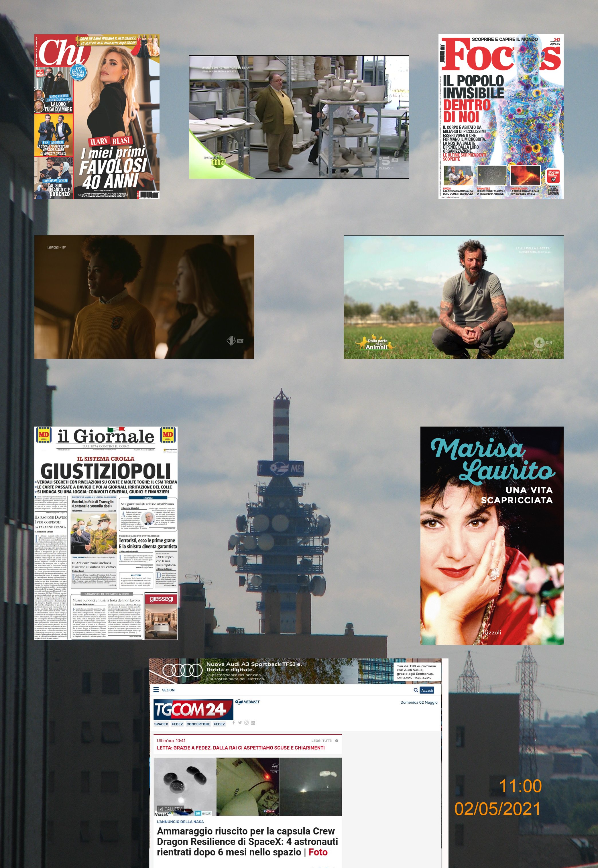Select the SPACEX topic tag
Image resolution: width=598 pixels, height=868 pixels.
tap(161, 724)
